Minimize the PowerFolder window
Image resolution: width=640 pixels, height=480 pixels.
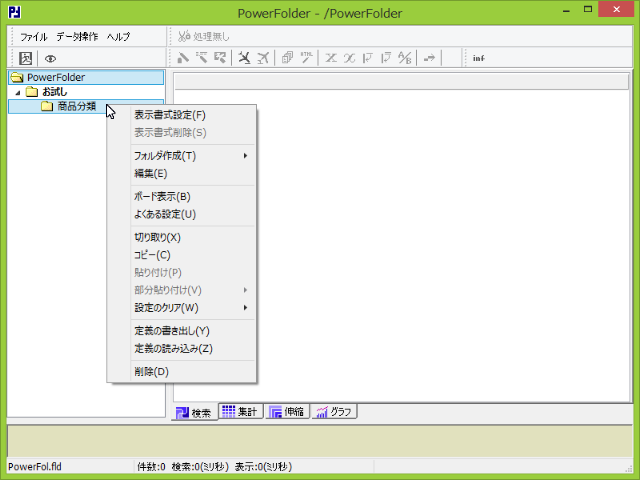pyautogui.click(x=566, y=11)
